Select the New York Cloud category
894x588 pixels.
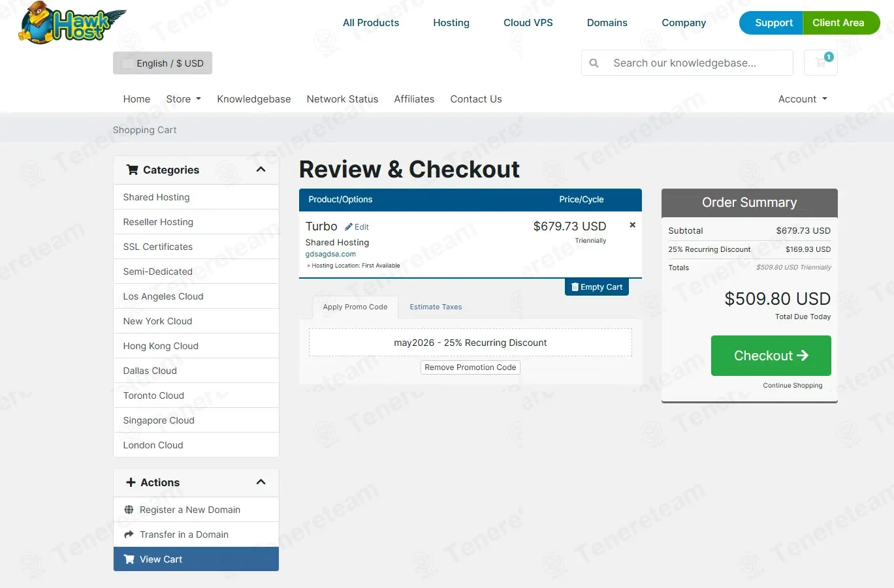[x=196, y=321]
